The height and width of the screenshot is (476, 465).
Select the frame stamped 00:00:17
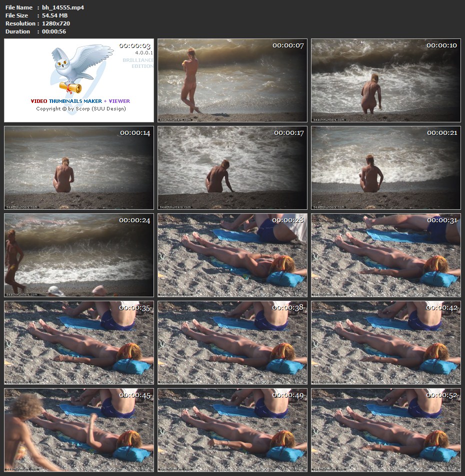pyautogui.click(x=232, y=168)
